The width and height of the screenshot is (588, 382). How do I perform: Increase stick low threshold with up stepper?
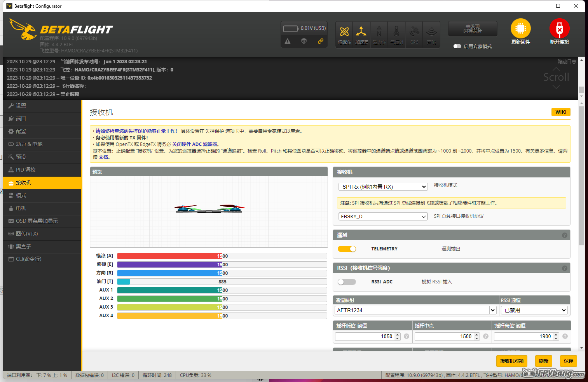coord(398,335)
